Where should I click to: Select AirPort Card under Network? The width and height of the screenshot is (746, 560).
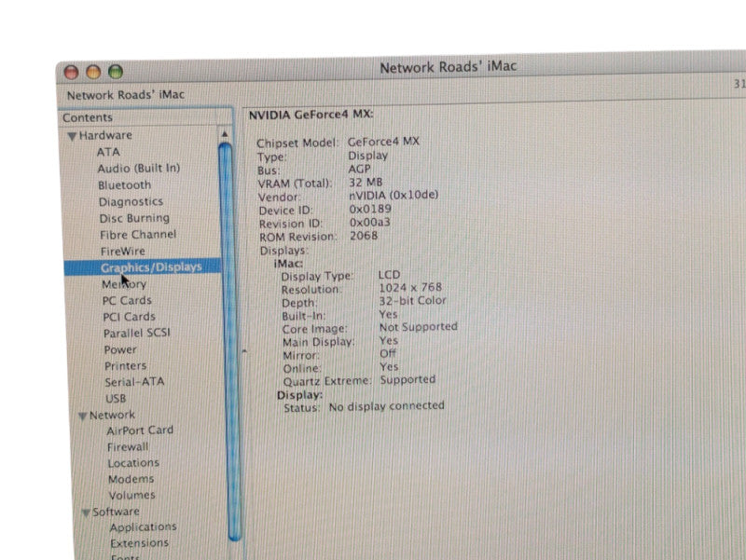(x=140, y=430)
